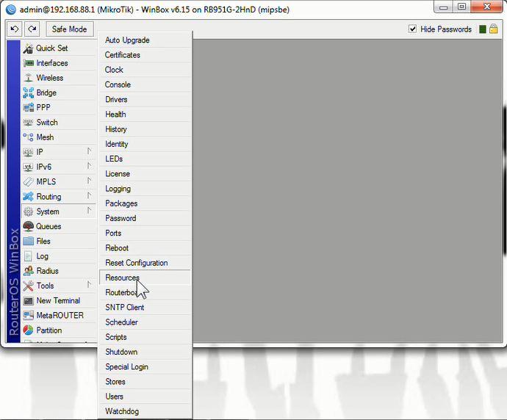Open the Clock settings entry
507x420 pixels.
point(145,70)
